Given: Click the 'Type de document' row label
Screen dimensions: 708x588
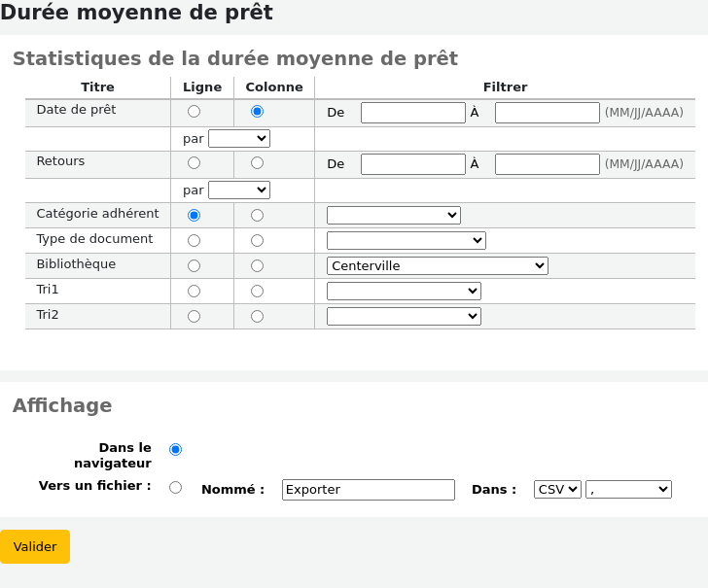Looking at the screenshot, I should point(95,239).
